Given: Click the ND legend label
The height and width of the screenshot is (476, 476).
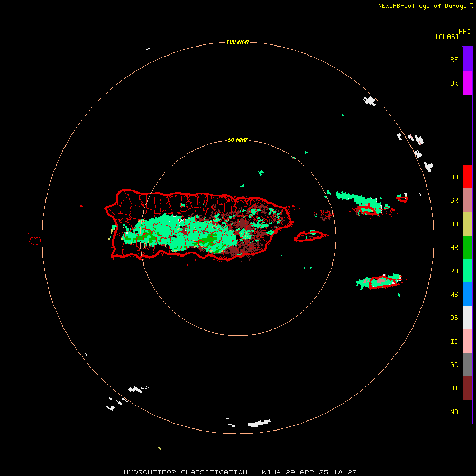Looking at the screenshot, I should click(x=454, y=411).
